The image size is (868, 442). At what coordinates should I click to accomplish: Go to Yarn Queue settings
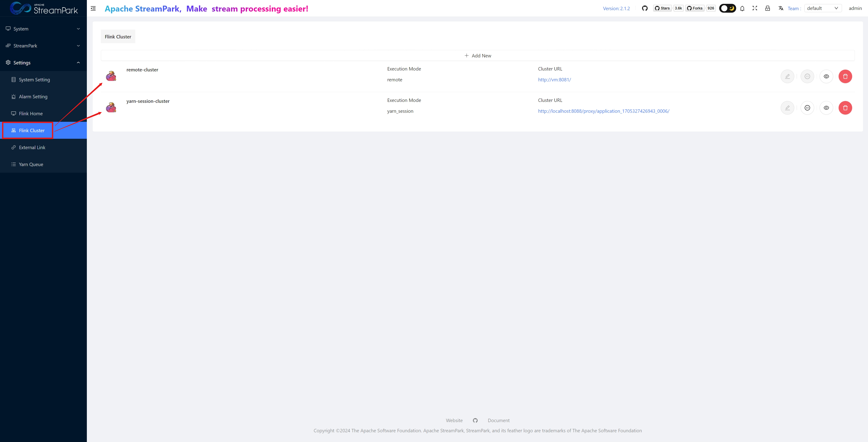point(31,164)
